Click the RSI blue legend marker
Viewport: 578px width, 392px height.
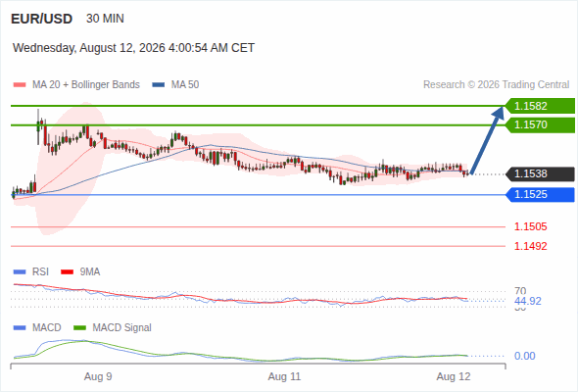coord(20,272)
